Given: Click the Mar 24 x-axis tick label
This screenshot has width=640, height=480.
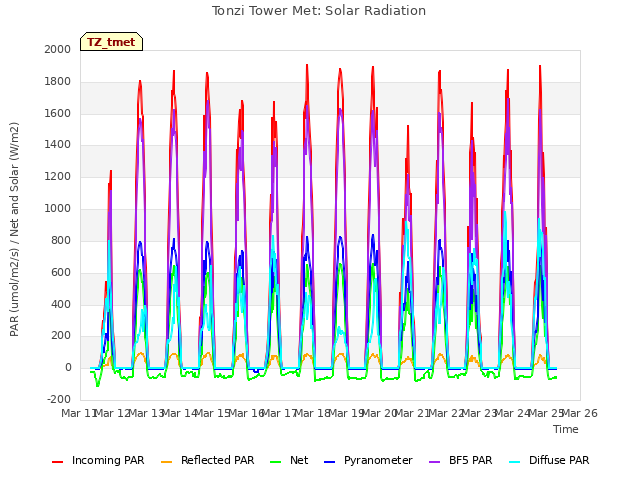Looking at the screenshot, I should (512, 413).
